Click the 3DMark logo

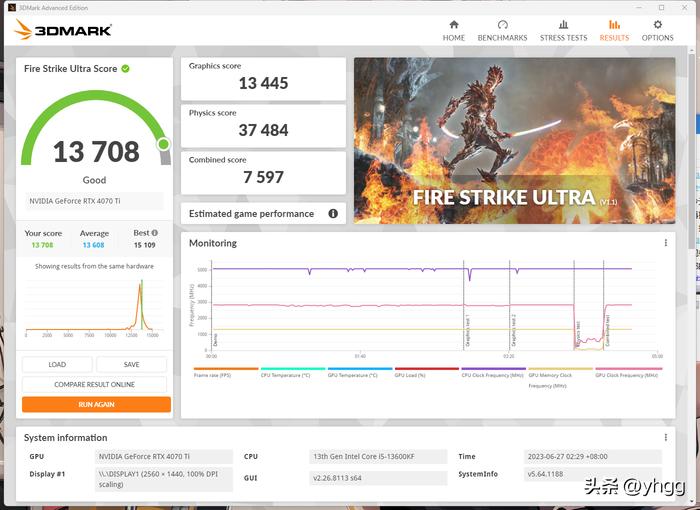click(x=63, y=30)
